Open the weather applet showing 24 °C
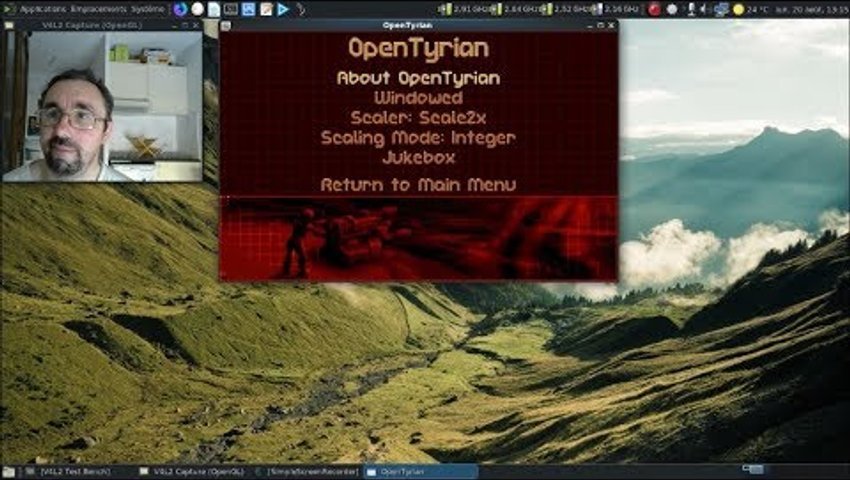The height and width of the screenshot is (480, 850). pyautogui.click(x=751, y=9)
